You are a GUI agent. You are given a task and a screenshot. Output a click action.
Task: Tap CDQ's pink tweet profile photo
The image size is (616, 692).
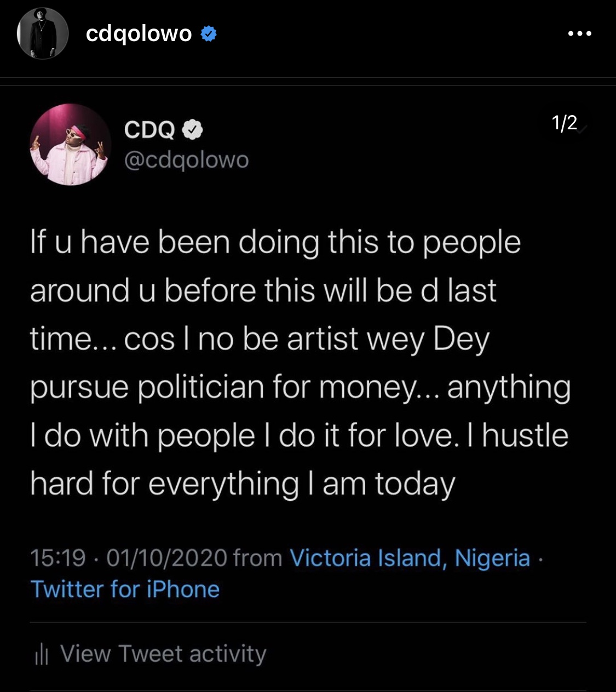(x=70, y=145)
